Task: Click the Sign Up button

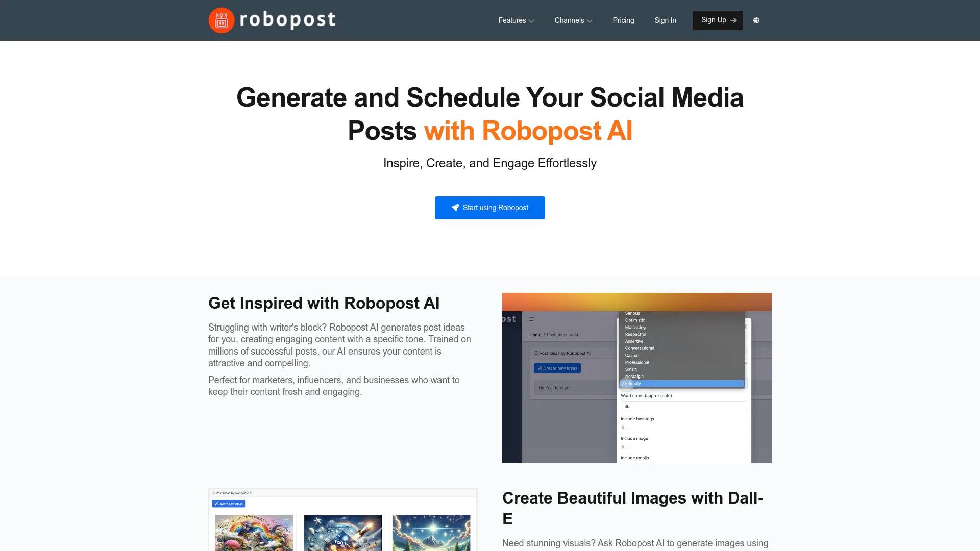Action: click(718, 20)
